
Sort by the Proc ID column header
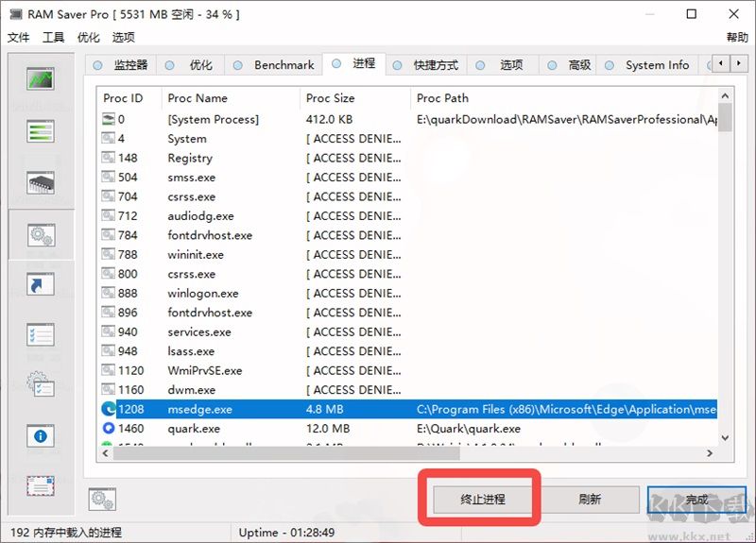129,98
